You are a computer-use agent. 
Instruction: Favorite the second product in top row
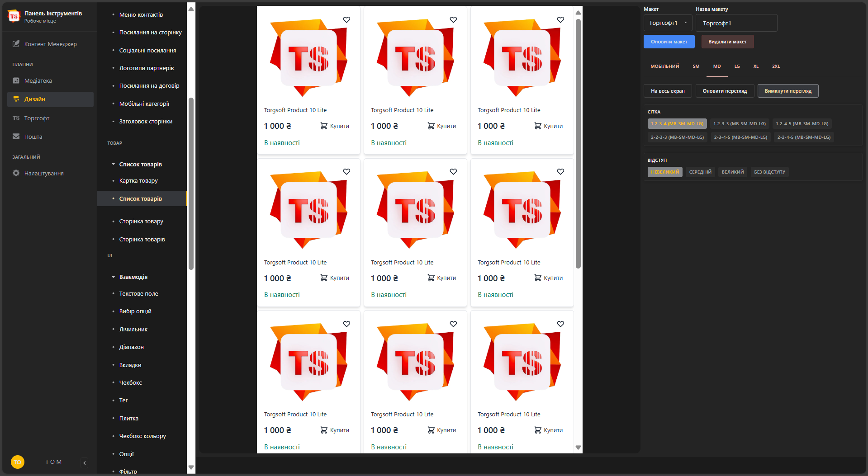453,19
